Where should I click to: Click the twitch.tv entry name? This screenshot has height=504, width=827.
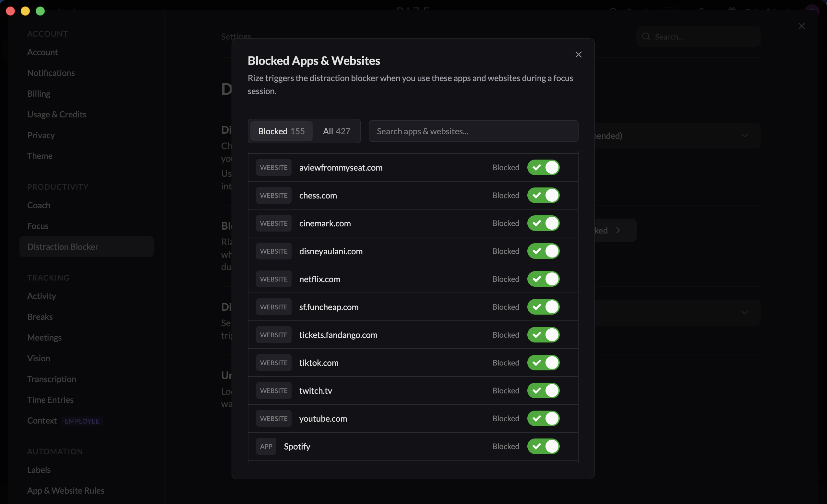316,390
